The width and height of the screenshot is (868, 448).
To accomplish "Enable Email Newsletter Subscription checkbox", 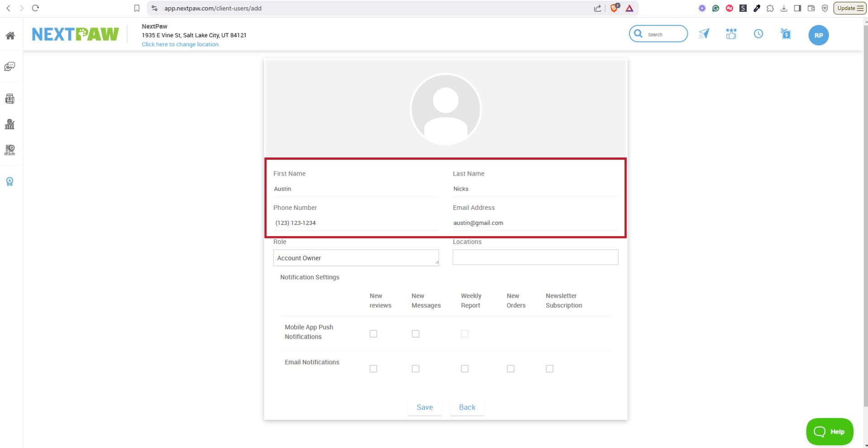I will coord(549,369).
